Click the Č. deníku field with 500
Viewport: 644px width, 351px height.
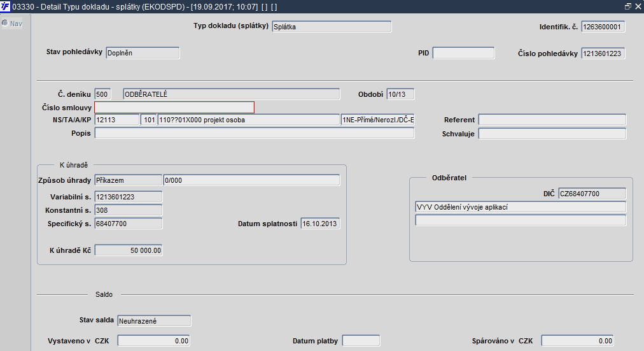(x=102, y=94)
